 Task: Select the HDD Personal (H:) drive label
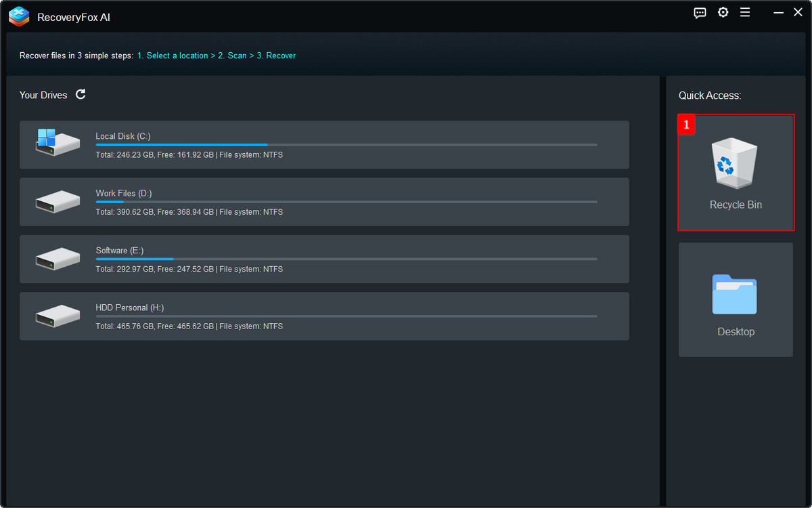click(129, 308)
